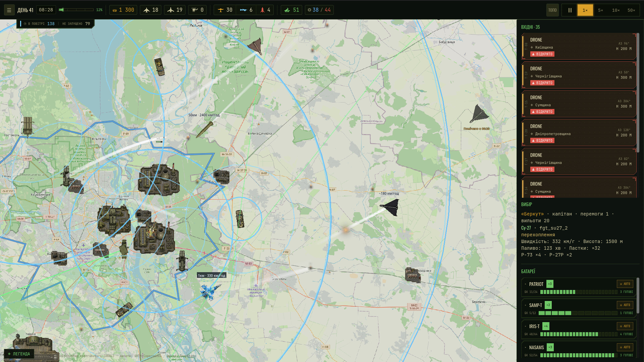Select the launcher vehicle east of the city

pos(240,219)
